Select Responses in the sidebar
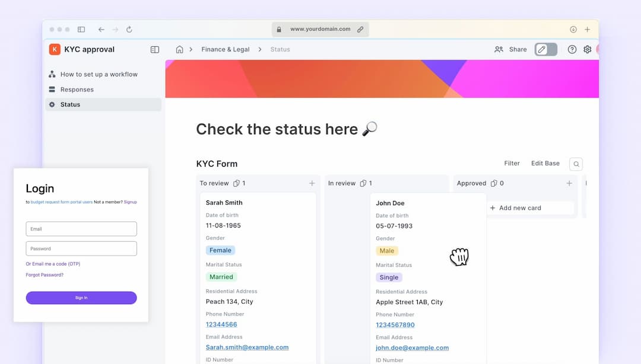This screenshot has width=641, height=364. click(77, 89)
